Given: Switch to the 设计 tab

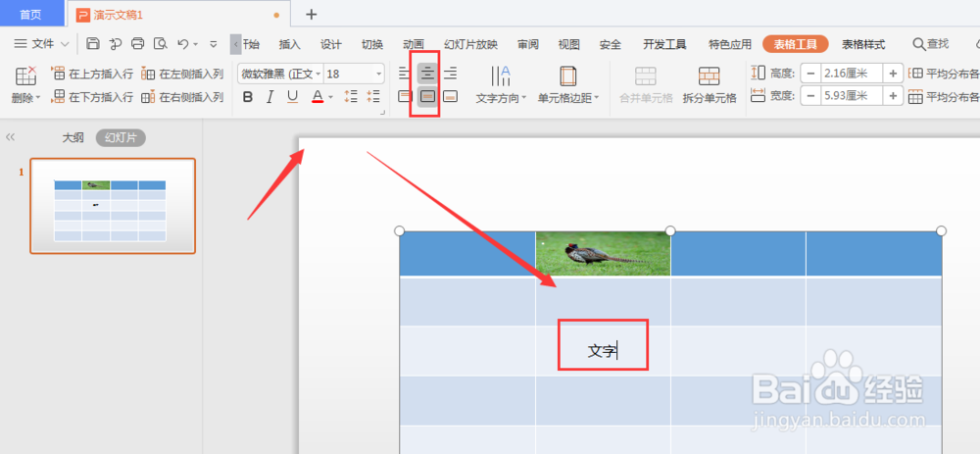Looking at the screenshot, I should click(x=330, y=44).
